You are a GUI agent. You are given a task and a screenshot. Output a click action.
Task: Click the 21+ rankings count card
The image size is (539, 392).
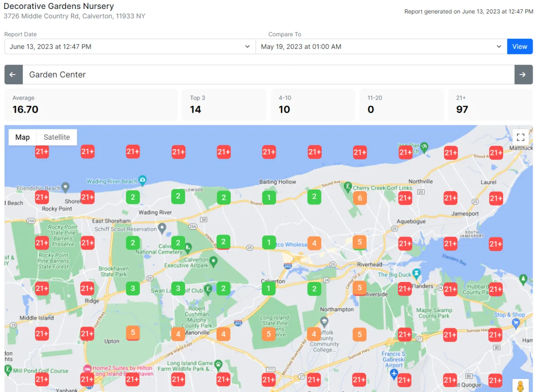pos(490,105)
